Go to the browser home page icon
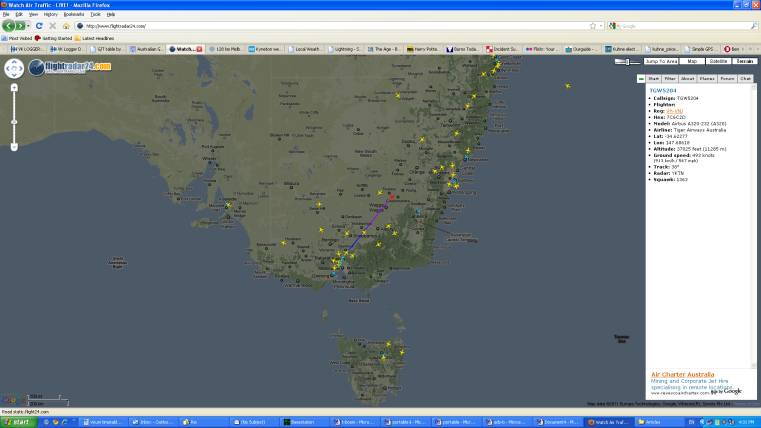The width and height of the screenshot is (761, 428). coord(66,26)
